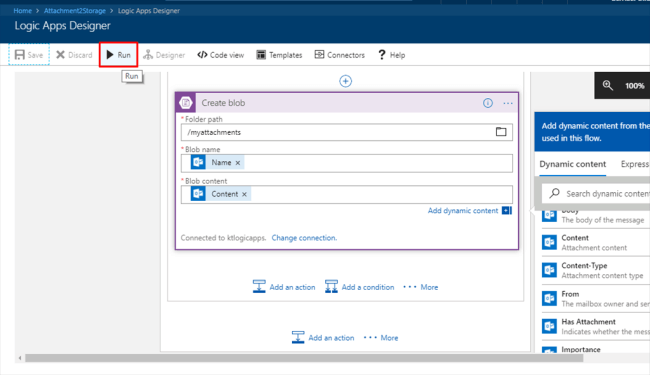The height and width of the screenshot is (375, 650).
Task: Click the plus circle to insert a step
Action: tap(345, 81)
